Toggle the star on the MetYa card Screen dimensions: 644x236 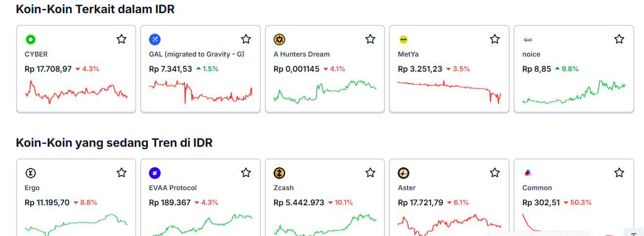click(x=495, y=39)
